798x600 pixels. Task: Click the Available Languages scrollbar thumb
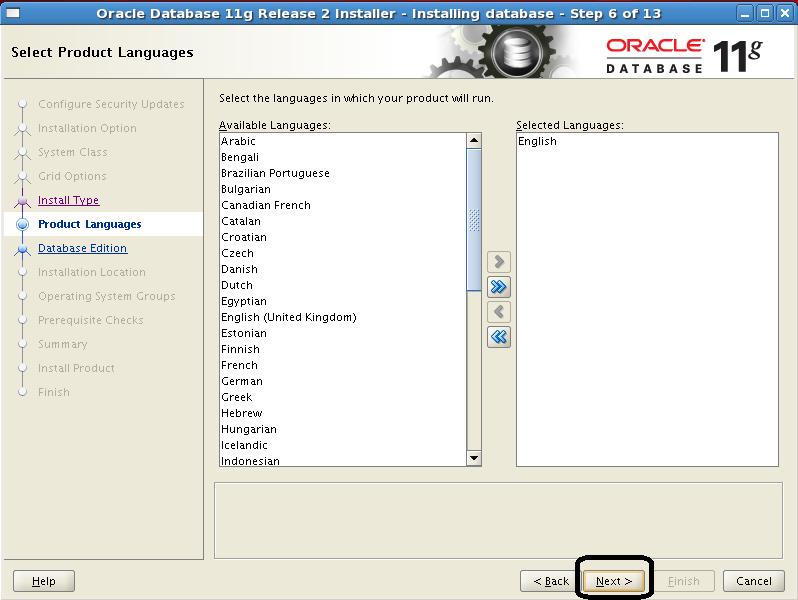(x=474, y=220)
